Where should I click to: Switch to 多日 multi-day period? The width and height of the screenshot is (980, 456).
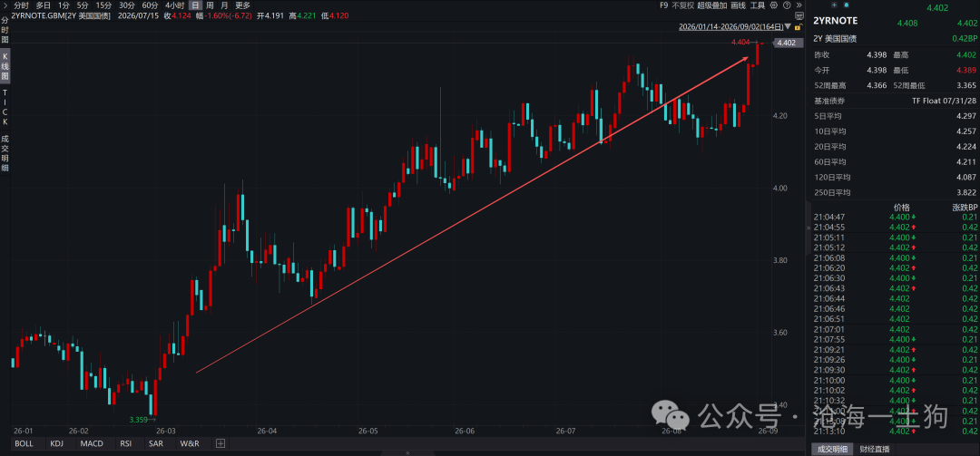tap(44, 5)
